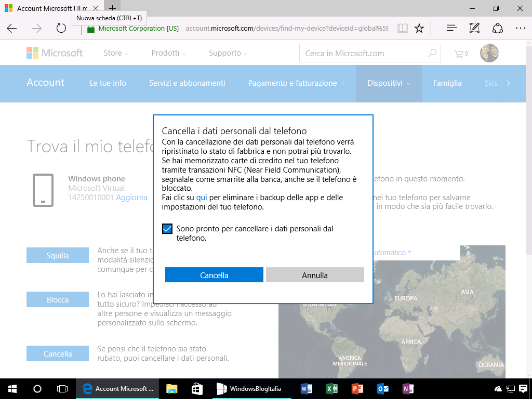The height and width of the screenshot is (407, 532).
Task: Click Europa on the world map
Action: [406, 298]
